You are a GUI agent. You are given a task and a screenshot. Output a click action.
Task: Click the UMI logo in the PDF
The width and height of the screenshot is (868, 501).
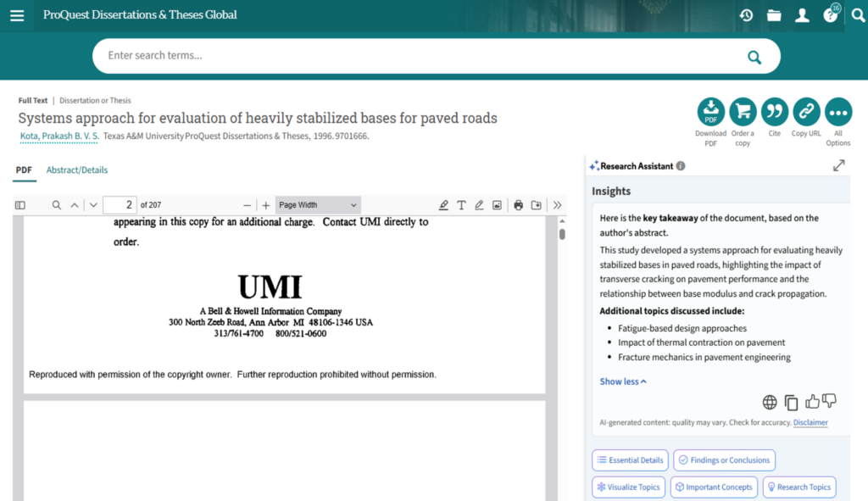coord(270,287)
